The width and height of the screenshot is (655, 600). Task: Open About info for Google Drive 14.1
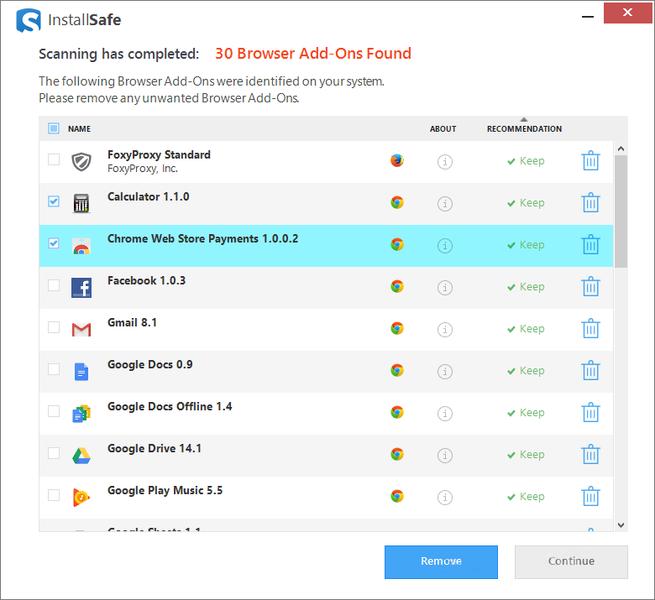445,455
